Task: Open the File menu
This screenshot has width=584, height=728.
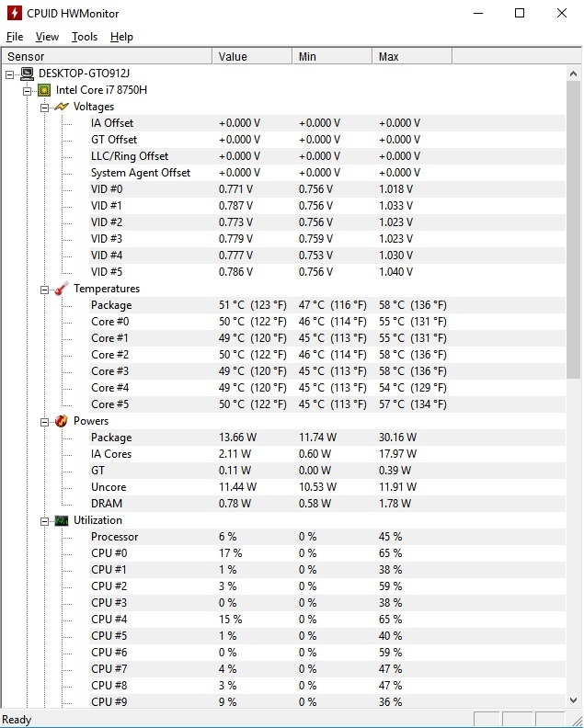Action: click(15, 37)
